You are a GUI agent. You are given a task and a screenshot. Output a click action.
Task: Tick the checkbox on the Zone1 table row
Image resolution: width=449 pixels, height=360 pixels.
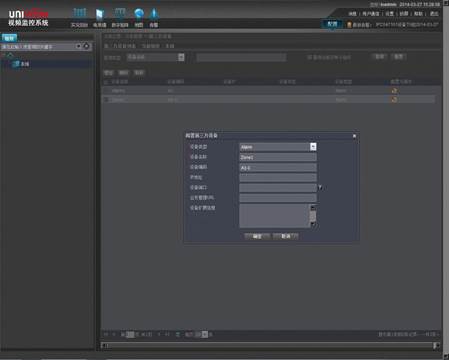coord(106,99)
